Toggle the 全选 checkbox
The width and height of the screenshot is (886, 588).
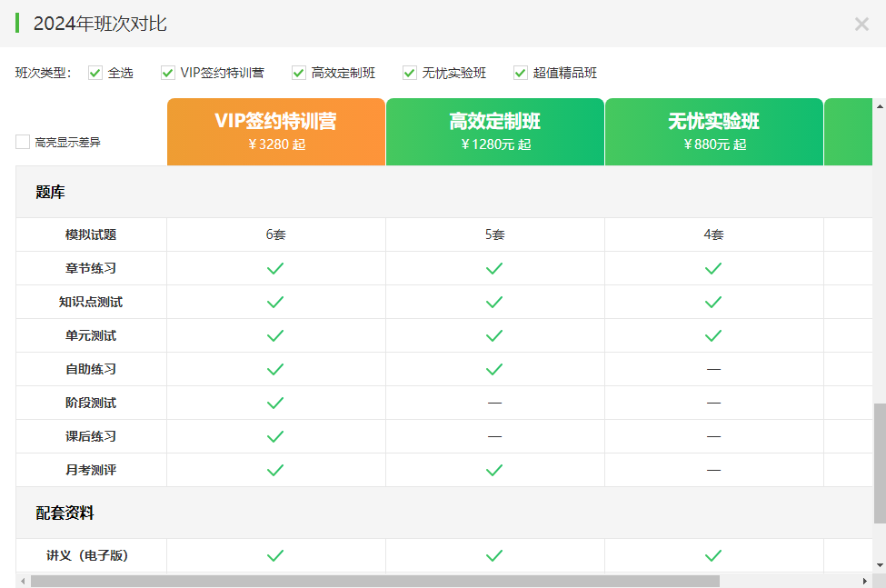tap(95, 73)
